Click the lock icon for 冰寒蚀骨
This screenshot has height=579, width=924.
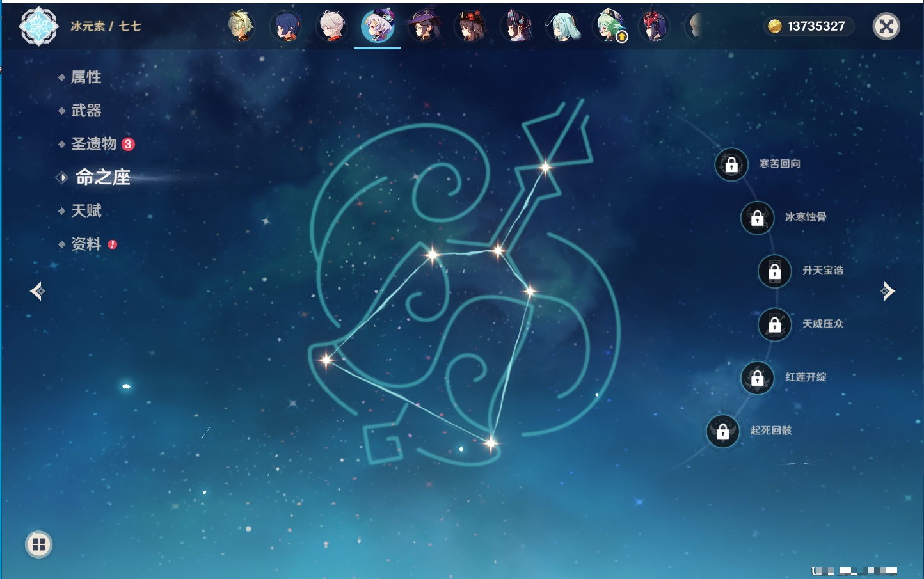[x=758, y=218]
